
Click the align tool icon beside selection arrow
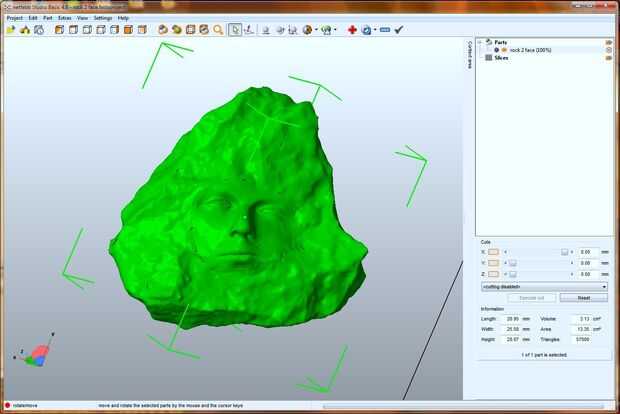[249, 30]
